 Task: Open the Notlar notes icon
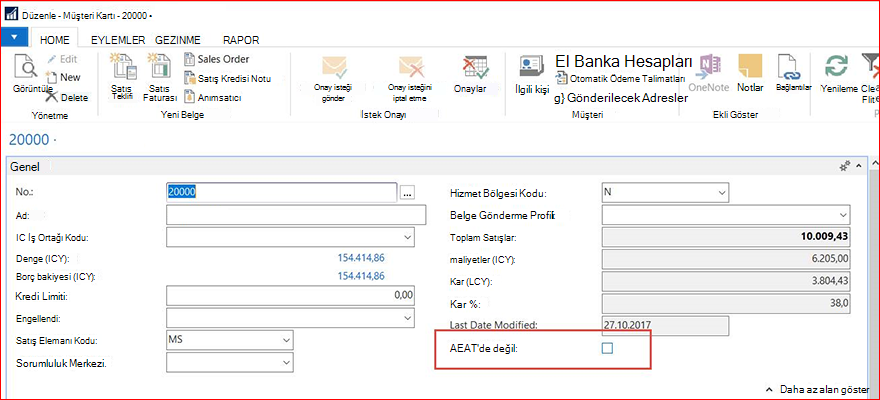(750, 67)
